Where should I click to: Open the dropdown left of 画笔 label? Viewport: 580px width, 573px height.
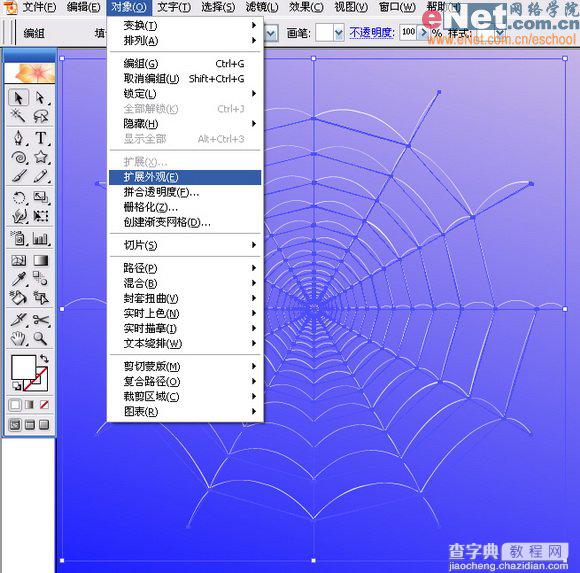click(x=271, y=33)
